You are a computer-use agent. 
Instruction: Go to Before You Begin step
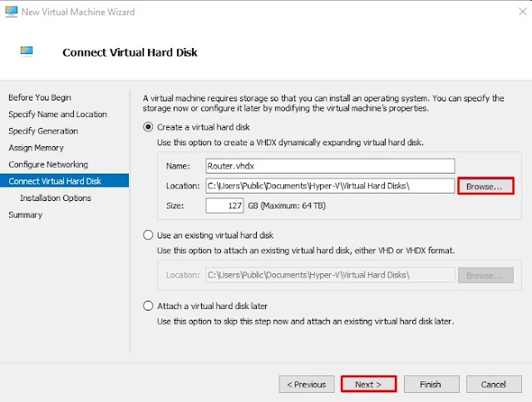click(x=40, y=97)
